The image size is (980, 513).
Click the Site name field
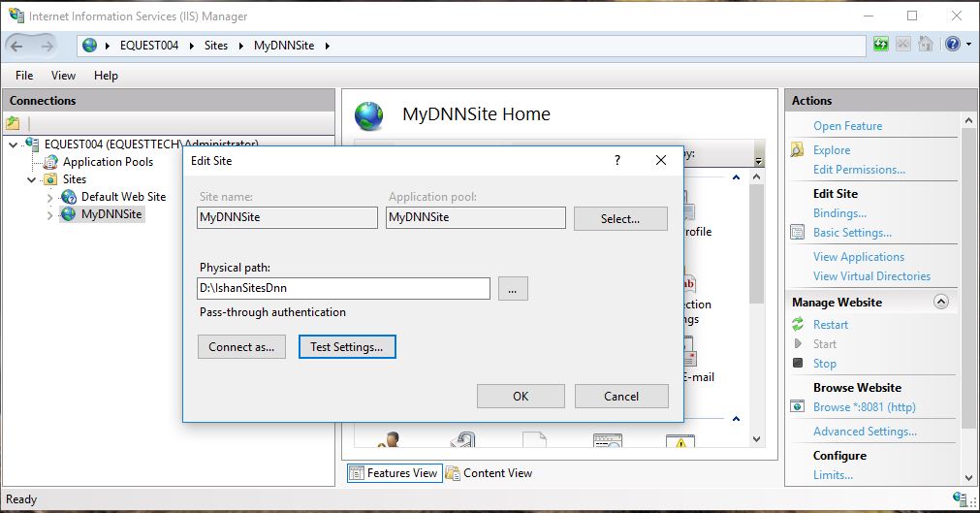pyautogui.click(x=287, y=217)
